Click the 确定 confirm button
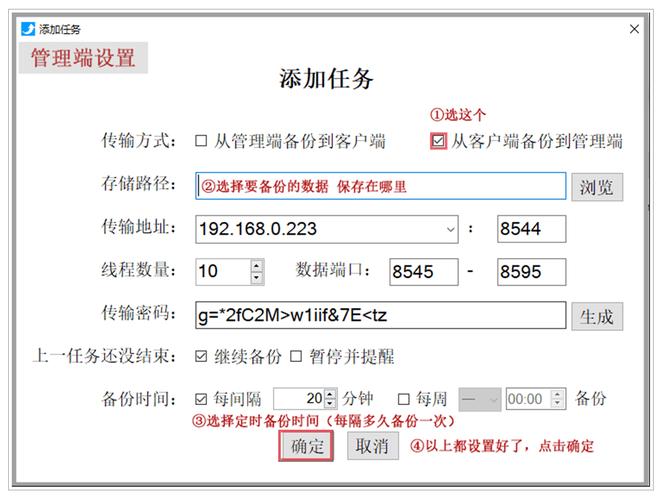The height and width of the screenshot is (500, 667). (306, 446)
